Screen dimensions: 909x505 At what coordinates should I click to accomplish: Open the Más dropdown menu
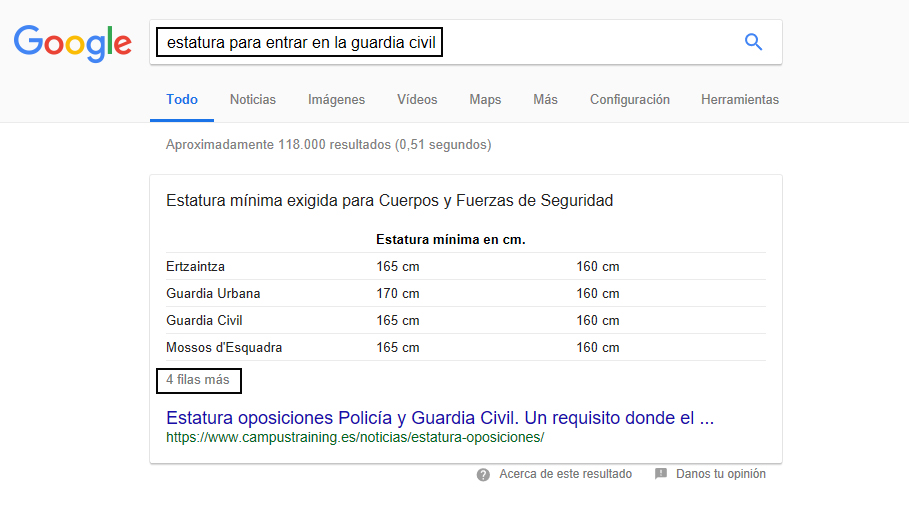(545, 100)
